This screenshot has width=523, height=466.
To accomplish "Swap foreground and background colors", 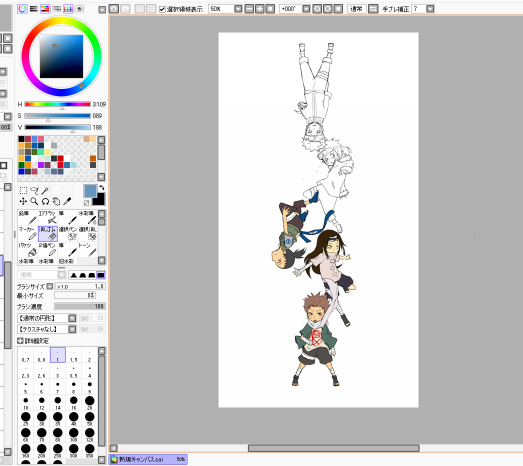I will point(102,188).
